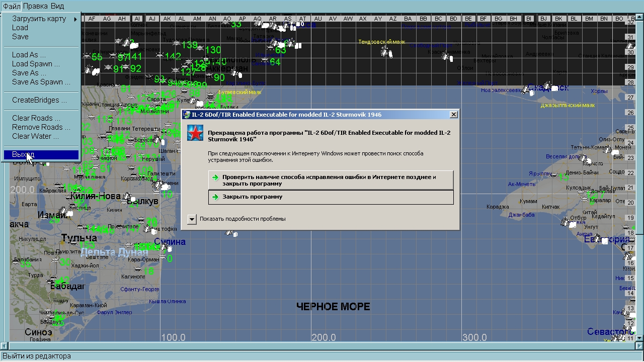644x362 pixels.
Task: Click the horizontal scrollbar left arrow
Action: [4, 346]
